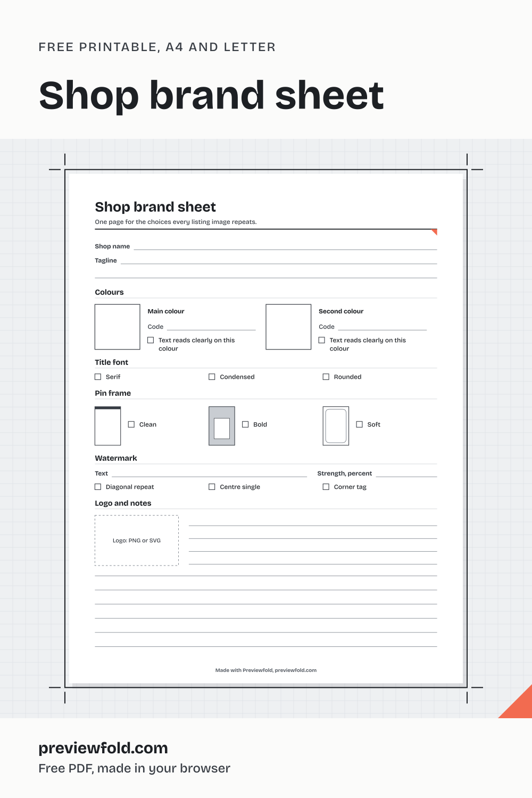This screenshot has width=532, height=798.
Task: Click 'Free PDF, made in your browser' text
Action: (134, 768)
